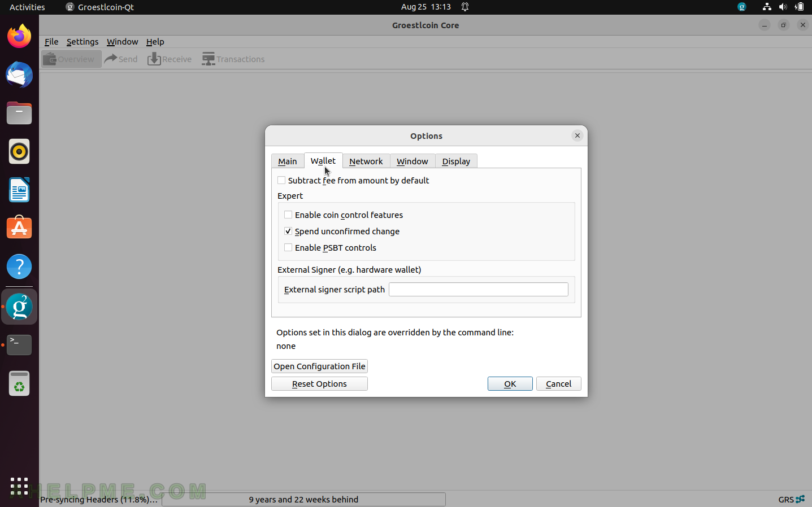Viewport: 812px width, 507px height.
Task: Switch to the Network tab
Action: (x=366, y=161)
